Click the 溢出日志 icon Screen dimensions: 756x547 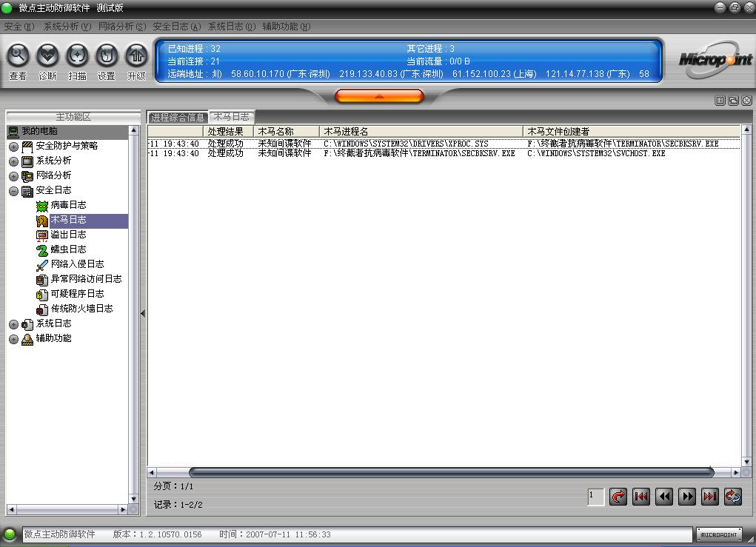[x=42, y=235]
